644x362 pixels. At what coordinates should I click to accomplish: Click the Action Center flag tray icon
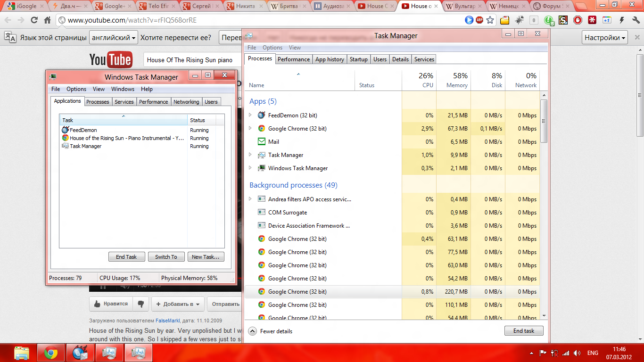tap(543, 353)
